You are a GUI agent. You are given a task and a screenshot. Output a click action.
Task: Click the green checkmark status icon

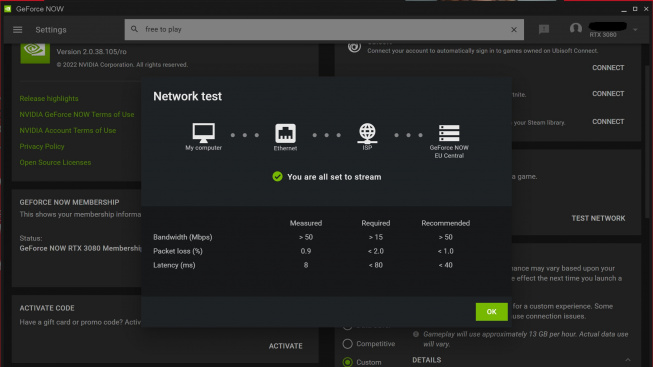(x=277, y=177)
